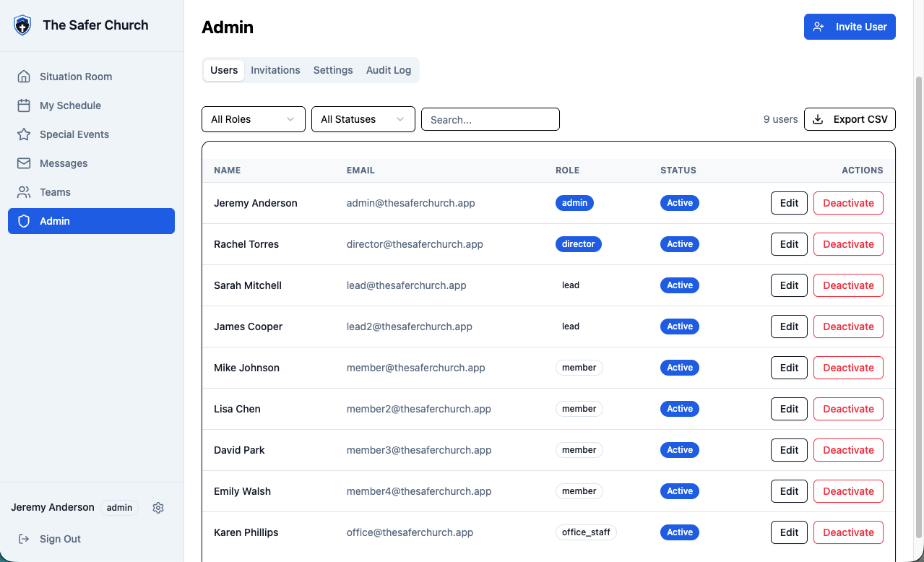Screen dimensions: 924x562
Task: Click the ROLE column header
Action: point(567,170)
